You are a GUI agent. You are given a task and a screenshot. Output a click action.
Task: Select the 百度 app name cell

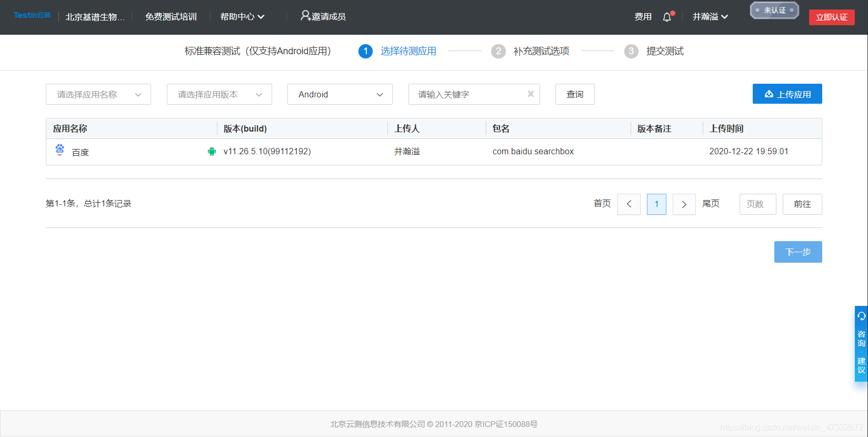click(81, 152)
